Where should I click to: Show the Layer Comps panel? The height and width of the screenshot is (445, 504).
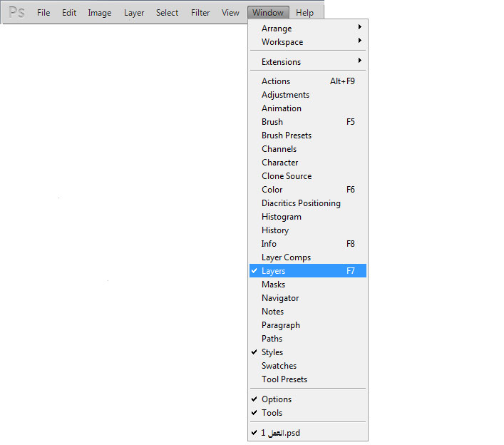pyautogui.click(x=308, y=257)
